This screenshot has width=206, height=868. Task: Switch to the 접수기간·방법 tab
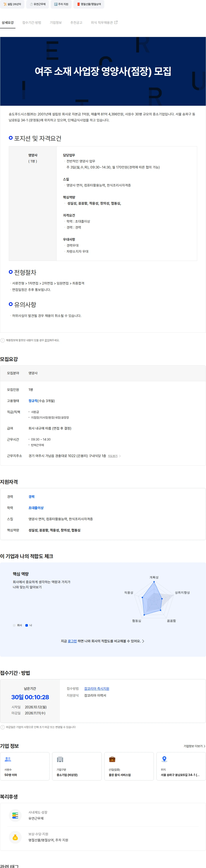pyautogui.click(x=32, y=23)
